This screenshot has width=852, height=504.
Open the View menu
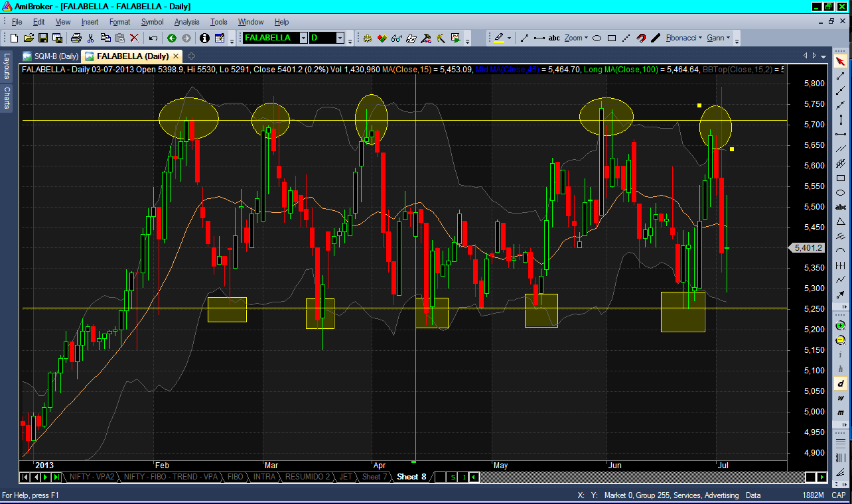pos(63,22)
